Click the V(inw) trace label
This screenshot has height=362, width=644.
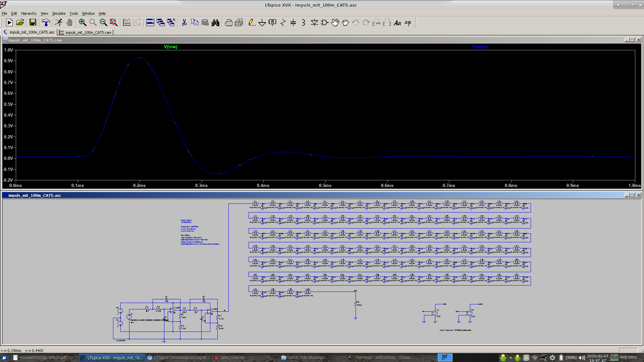[170, 47]
